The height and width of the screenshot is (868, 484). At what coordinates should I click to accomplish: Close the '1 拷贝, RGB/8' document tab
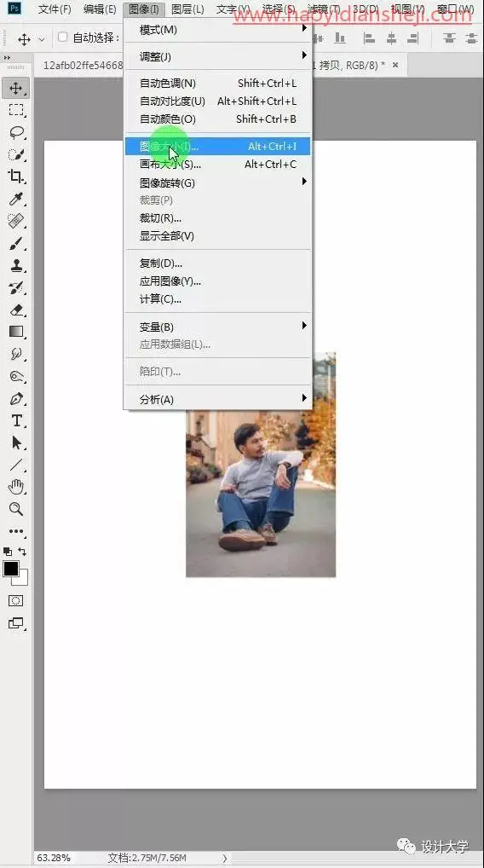coord(395,65)
